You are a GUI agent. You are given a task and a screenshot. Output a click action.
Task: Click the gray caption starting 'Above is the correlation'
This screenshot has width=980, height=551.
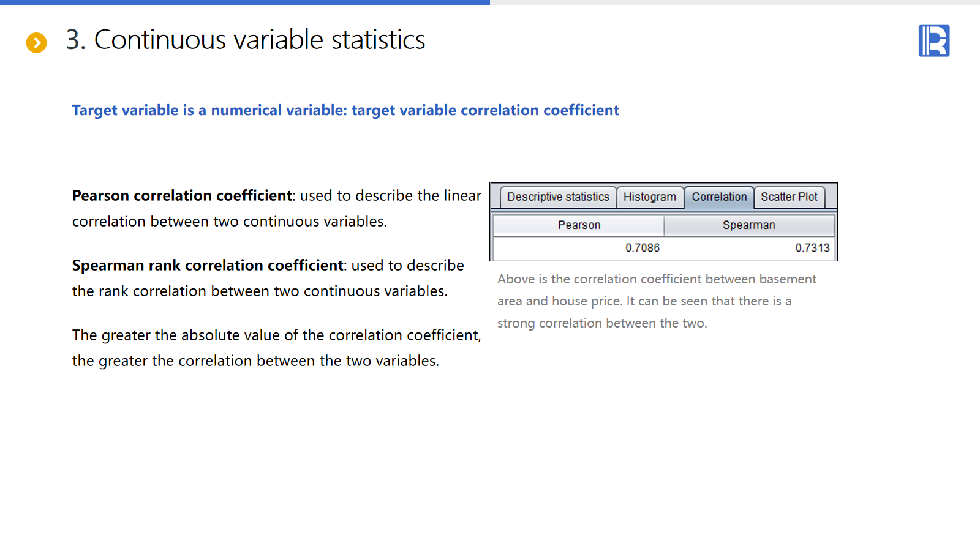[657, 279]
